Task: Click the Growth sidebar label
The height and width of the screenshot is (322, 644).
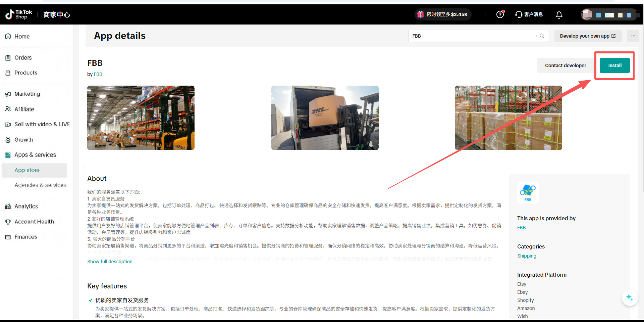Action: (x=24, y=140)
